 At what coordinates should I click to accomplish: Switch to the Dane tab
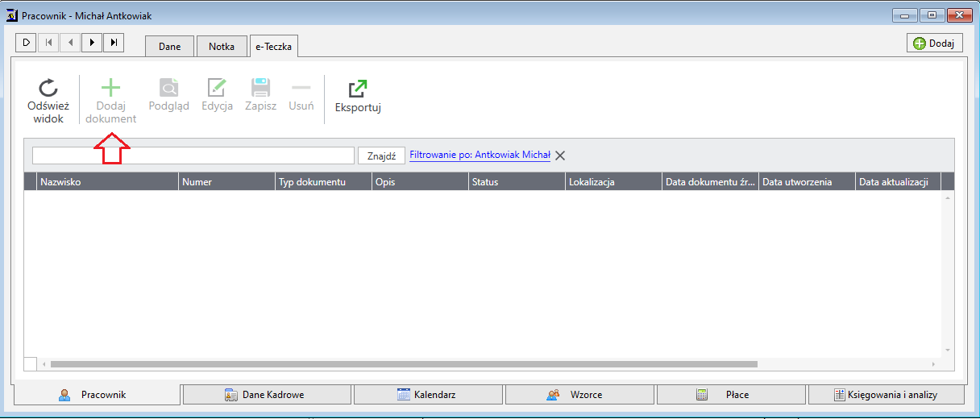tap(169, 46)
